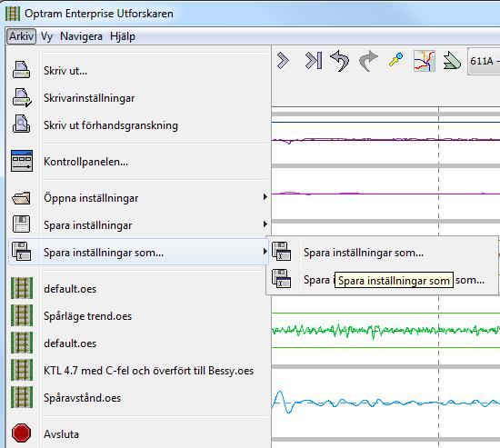Click the yellow pin locator toolbar icon
Screen dimensions: 500x448
(x=395, y=60)
